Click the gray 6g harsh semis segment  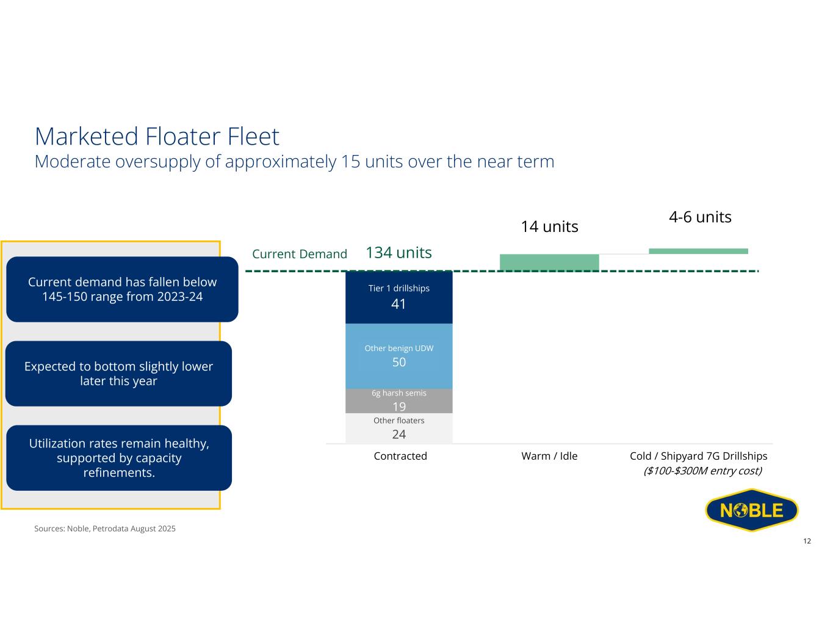(398, 401)
